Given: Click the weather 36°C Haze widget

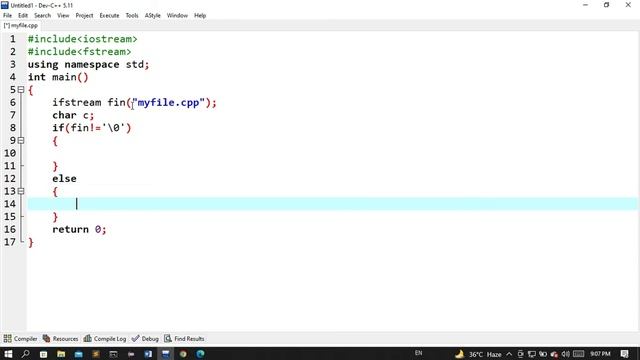Looking at the screenshot, I should pyautogui.click(x=478, y=354).
